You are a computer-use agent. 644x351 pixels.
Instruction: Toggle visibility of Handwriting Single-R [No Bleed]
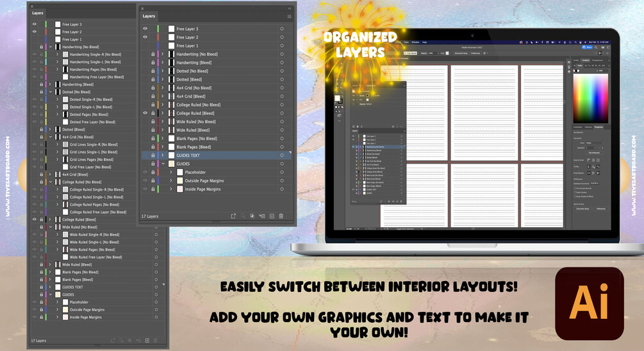pos(35,55)
